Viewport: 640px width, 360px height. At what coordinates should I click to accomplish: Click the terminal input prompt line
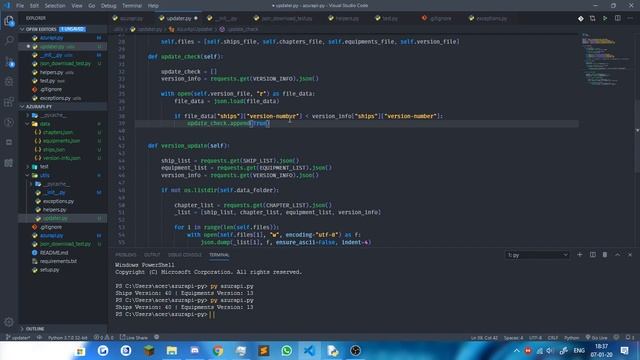pos(165,314)
